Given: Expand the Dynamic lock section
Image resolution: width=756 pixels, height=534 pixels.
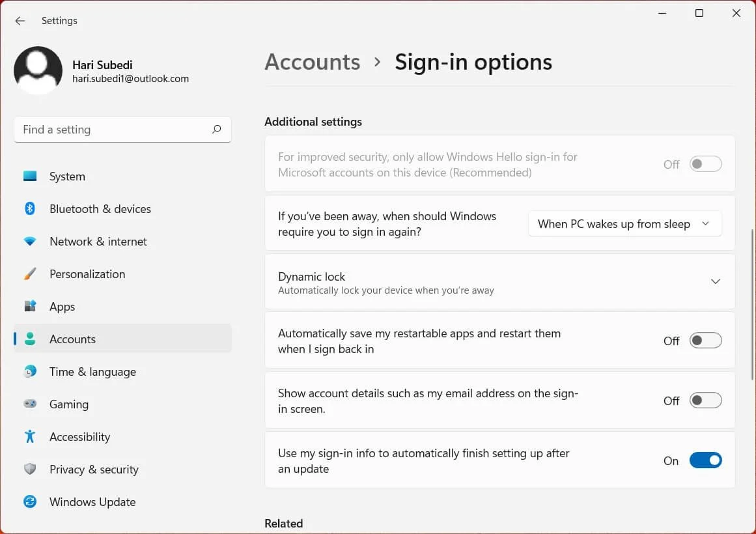Looking at the screenshot, I should (x=715, y=281).
